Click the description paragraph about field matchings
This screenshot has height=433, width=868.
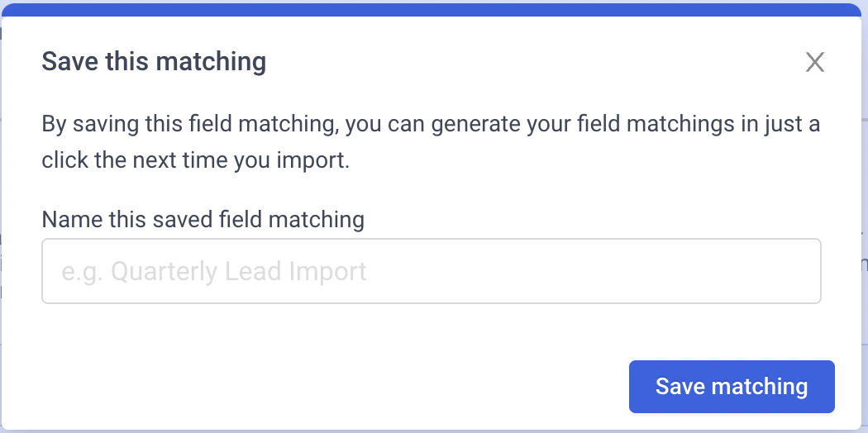(x=431, y=142)
